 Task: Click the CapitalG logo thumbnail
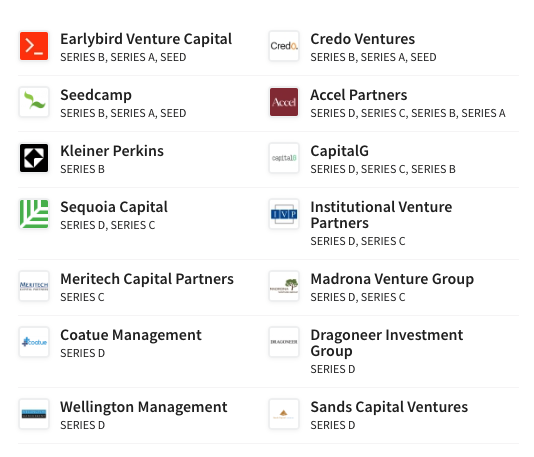pyautogui.click(x=284, y=158)
